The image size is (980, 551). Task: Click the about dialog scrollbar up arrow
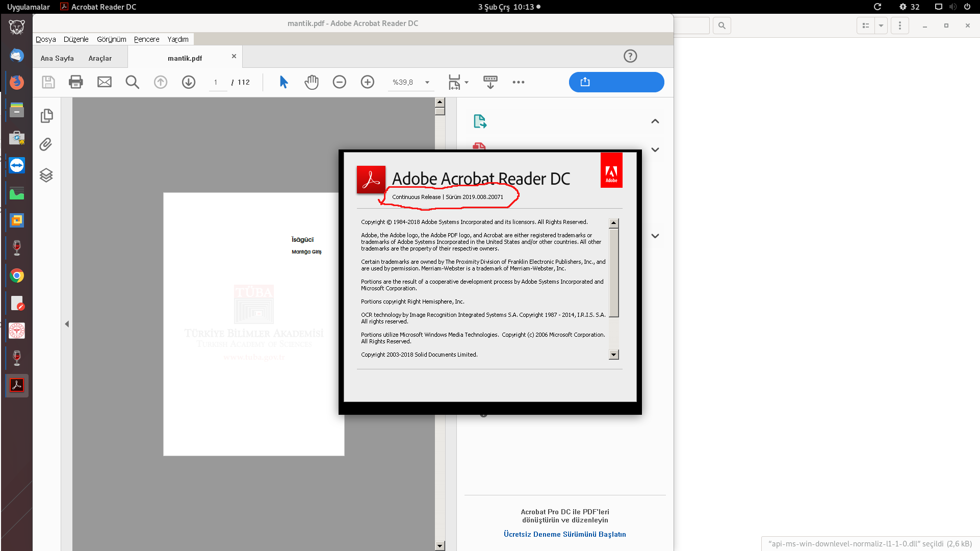(x=614, y=223)
